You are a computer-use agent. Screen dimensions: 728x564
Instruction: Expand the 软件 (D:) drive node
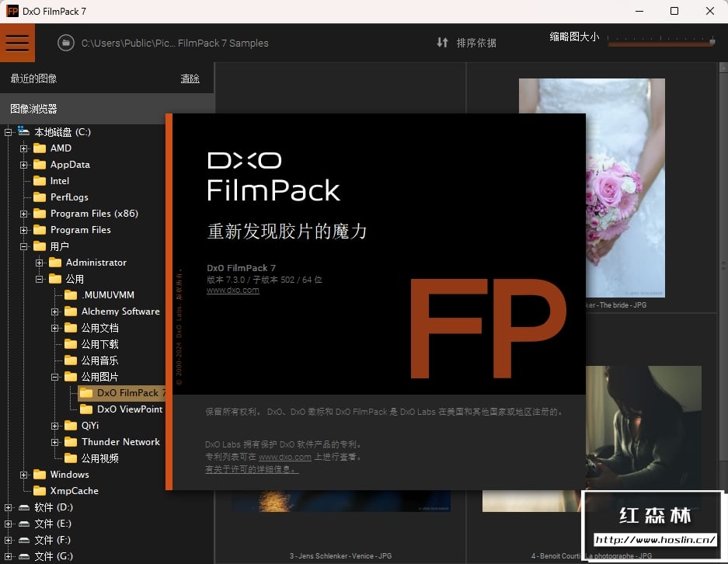[8, 508]
